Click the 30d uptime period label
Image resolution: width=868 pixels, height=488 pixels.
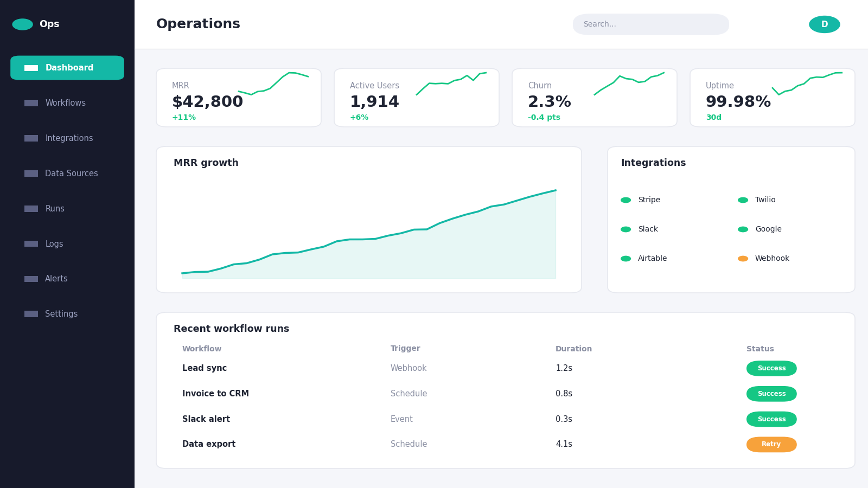pyautogui.click(x=713, y=118)
